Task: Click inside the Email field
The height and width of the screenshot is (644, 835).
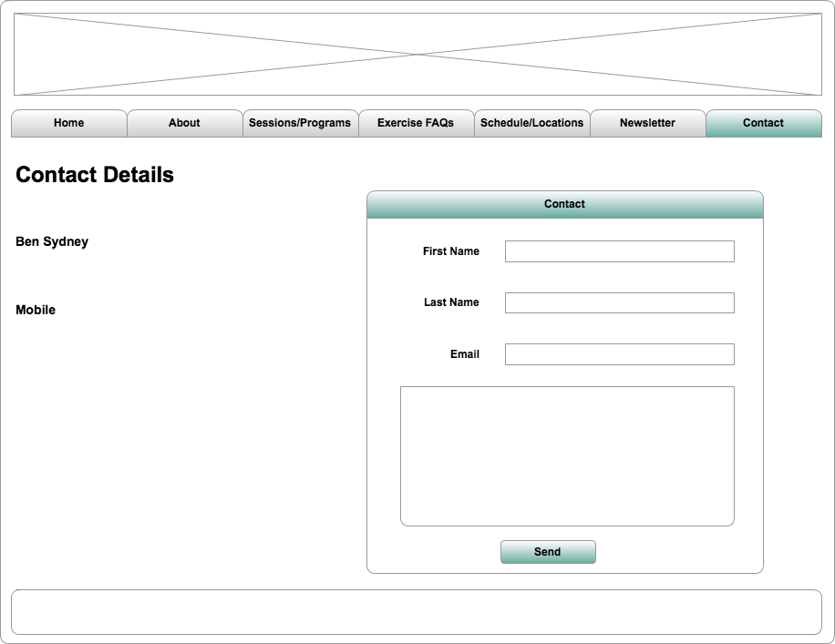Action: tap(619, 354)
